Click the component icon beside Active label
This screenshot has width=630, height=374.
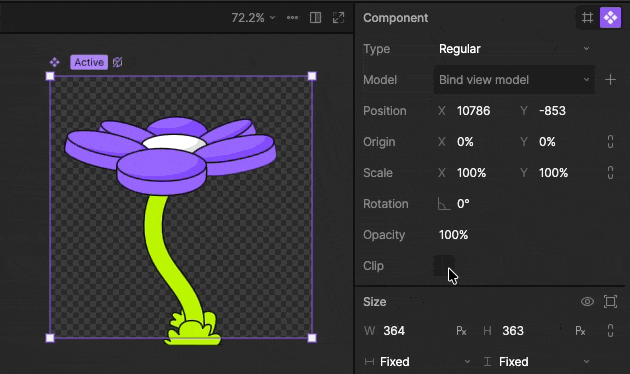click(x=55, y=62)
